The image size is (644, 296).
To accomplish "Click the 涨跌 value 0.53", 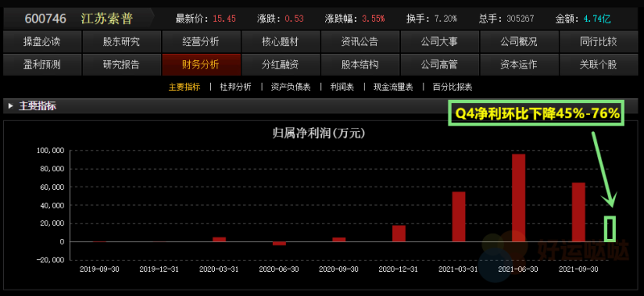I will click(x=294, y=18).
